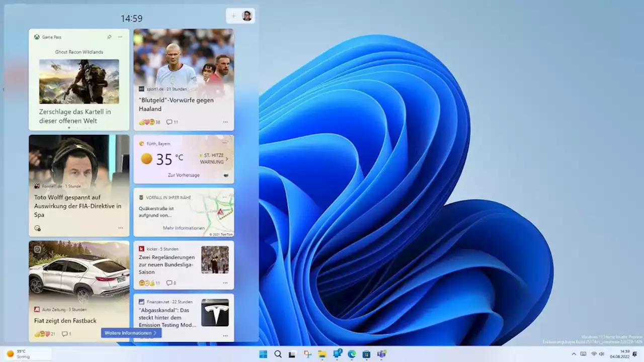Image resolution: width=644 pixels, height=362 pixels.
Task: Open "Zerschlage das Kartell in dieser offenen Welt" headline
Action: click(x=75, y=116)
